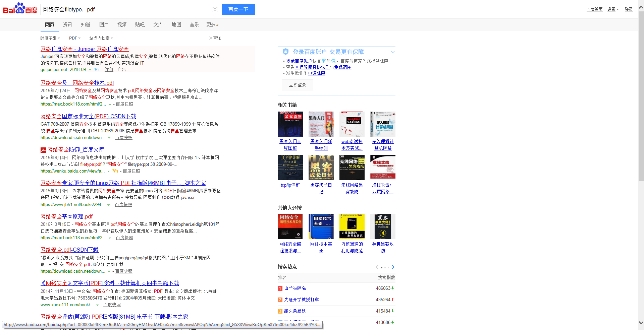Switch to the 视频 tab
Image resolution: width=644 pixels, height=330 pixels.
coord(122,24)
